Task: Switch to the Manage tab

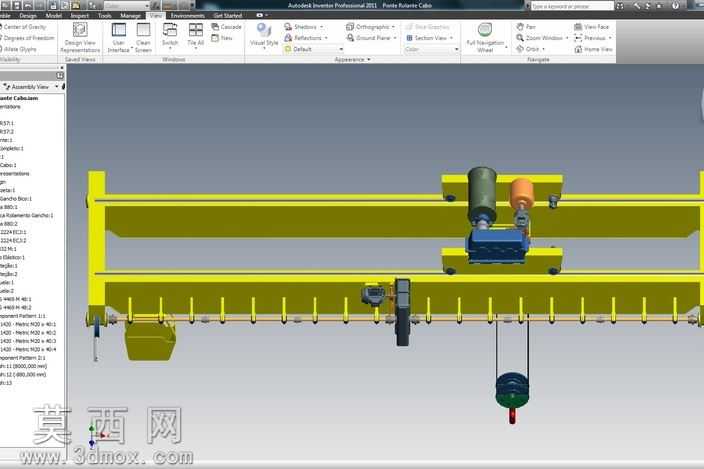Action: tap(130, 15)
